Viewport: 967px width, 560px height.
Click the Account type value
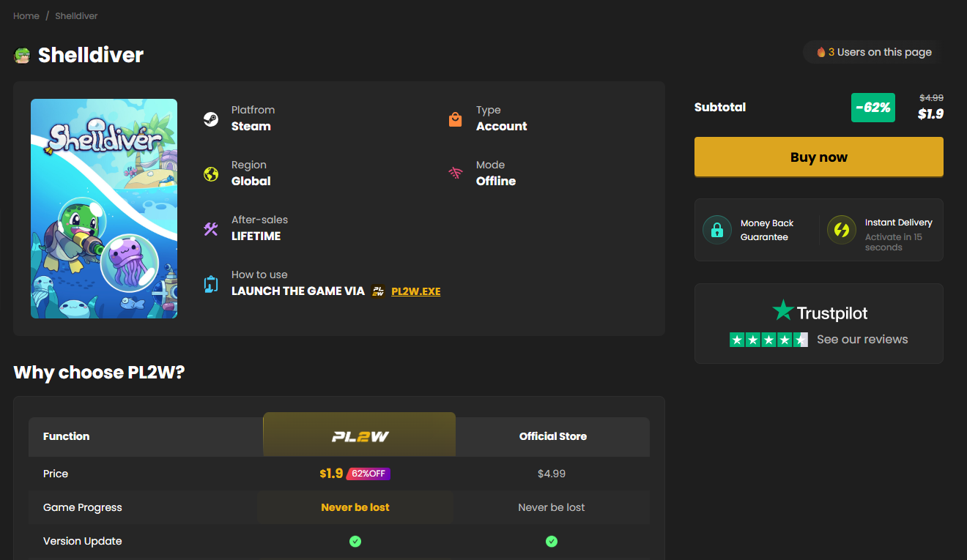click(502, 126)
